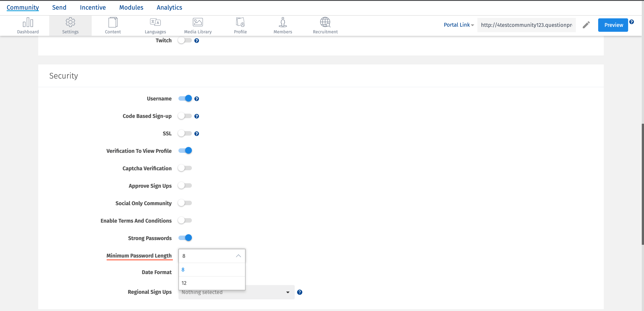Image resolution: width=644 pixels, height=311 pixels.
Task: Open the Portal Link dropdown
Action: (458, 25)
